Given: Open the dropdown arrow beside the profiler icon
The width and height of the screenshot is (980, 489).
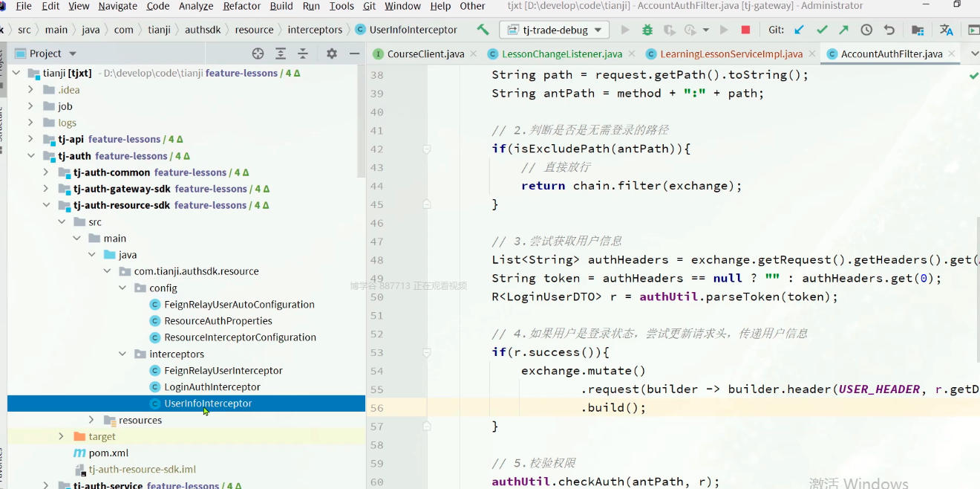Looking at the screenshot, I should point(705,30).
